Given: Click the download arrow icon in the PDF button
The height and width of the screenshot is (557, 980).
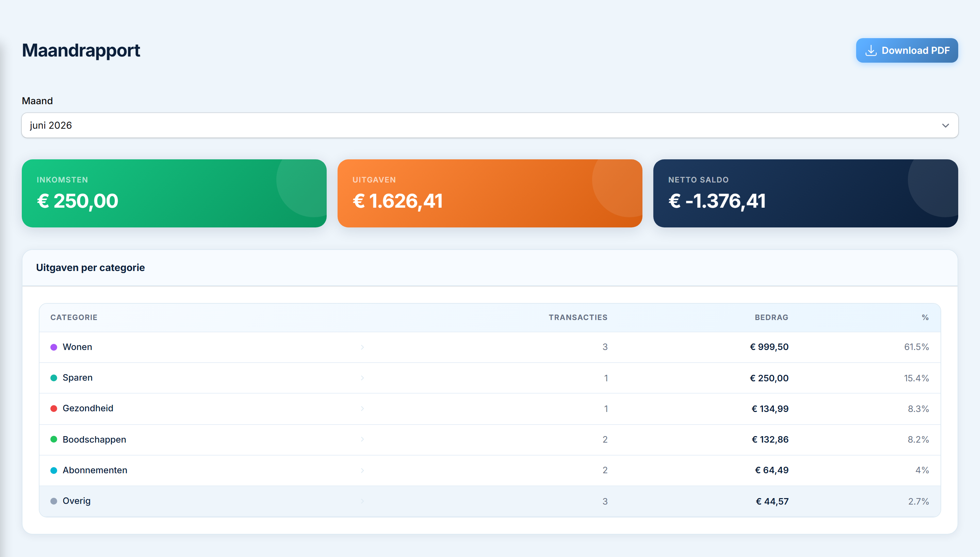Looking at the screenshot, I should click(x=871, y=50).
